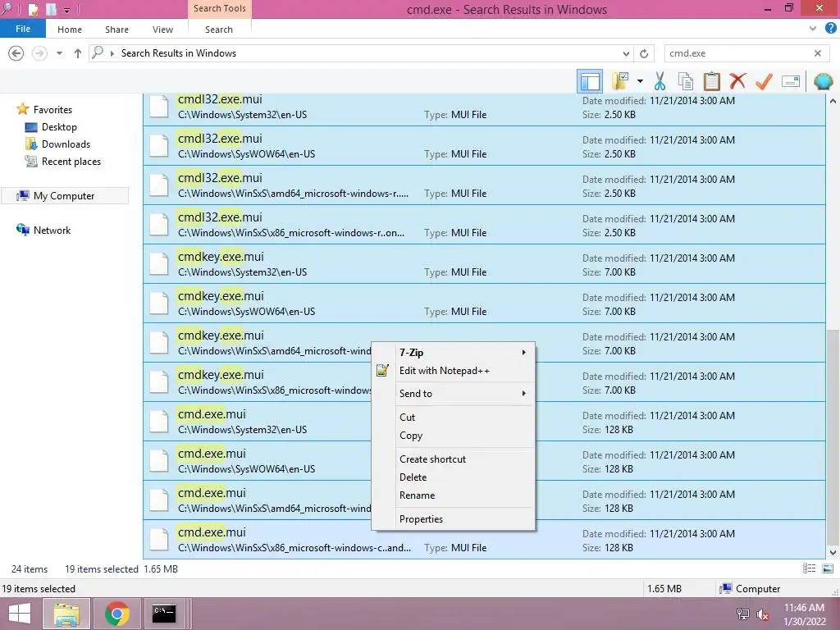The image size is (840, 630).
Task: Select My Computer in navigation pane
Action: point(64,196)
